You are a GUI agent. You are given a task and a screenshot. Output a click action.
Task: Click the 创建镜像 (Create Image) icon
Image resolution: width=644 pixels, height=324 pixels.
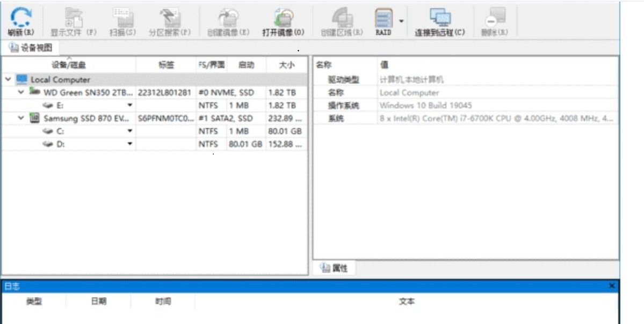point(228,19)
